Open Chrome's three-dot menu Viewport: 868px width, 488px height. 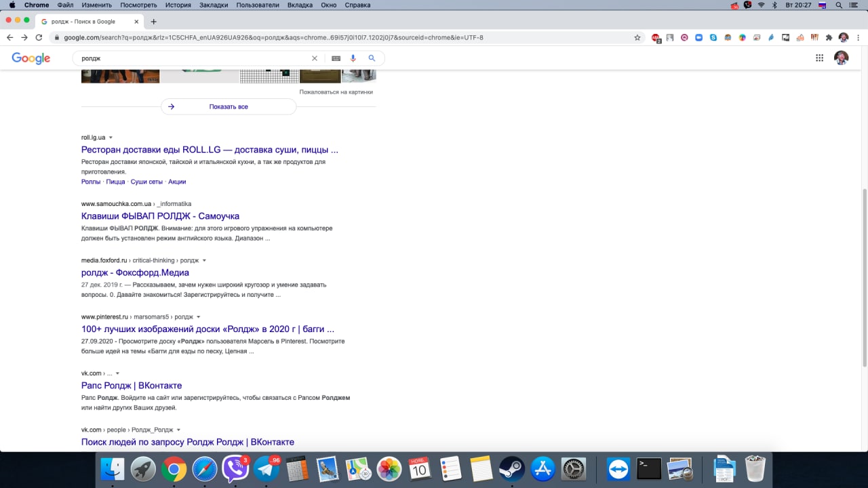pyautogui.click(x=857, y=37)
